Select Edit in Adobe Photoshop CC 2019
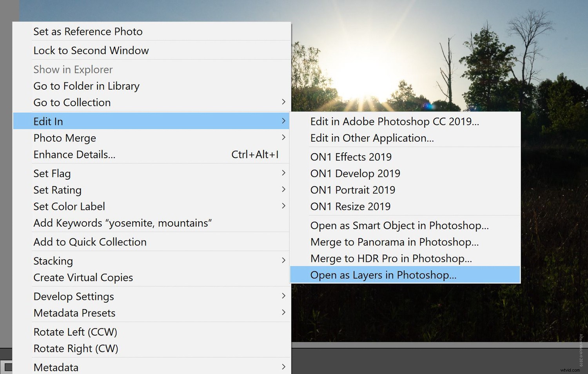This screenshot has height=374, width=588. [394, 121]
